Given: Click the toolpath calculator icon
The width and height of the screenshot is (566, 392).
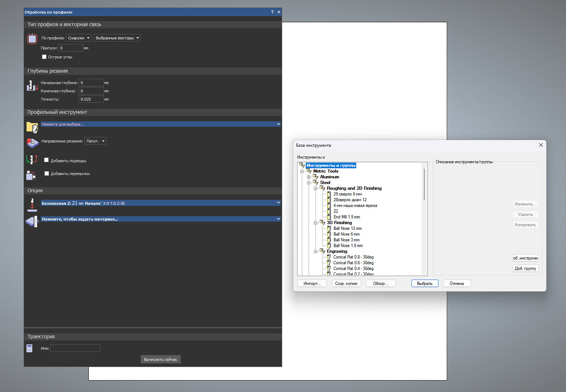Looking at the screenshot, I should coord(29,348).
